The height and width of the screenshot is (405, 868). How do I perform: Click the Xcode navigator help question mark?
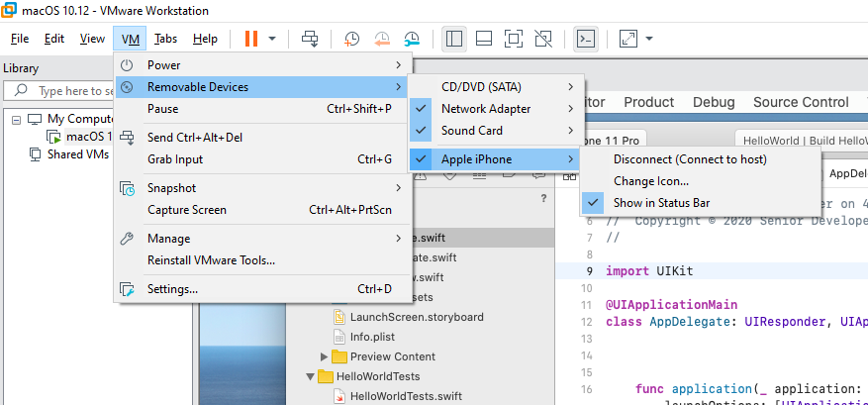point(543,198)
